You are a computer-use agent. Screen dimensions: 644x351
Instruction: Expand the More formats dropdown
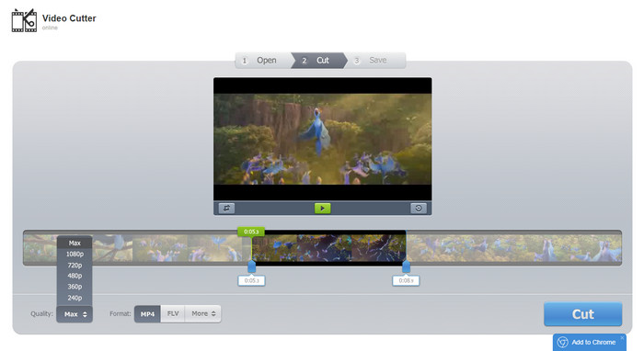coord(203,313)
